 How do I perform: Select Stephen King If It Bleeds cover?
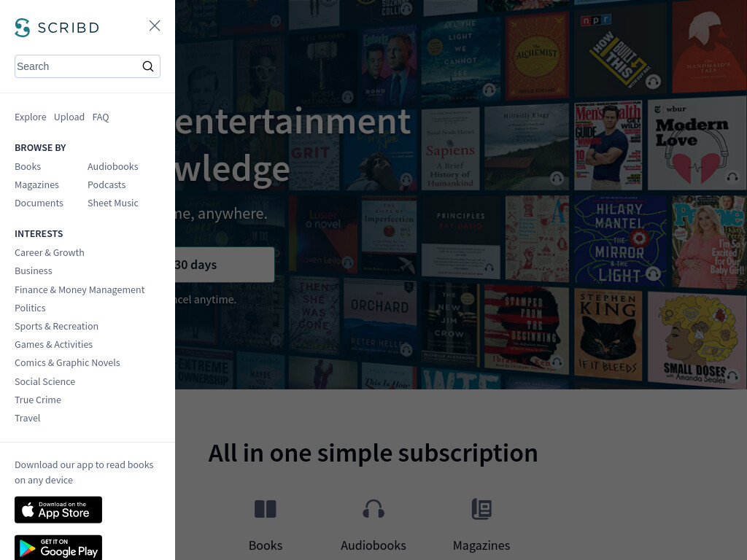pos(608,335)
